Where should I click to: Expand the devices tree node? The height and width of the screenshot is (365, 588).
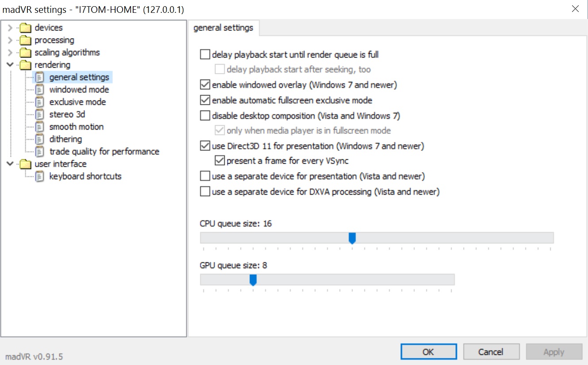click(11, 28)
